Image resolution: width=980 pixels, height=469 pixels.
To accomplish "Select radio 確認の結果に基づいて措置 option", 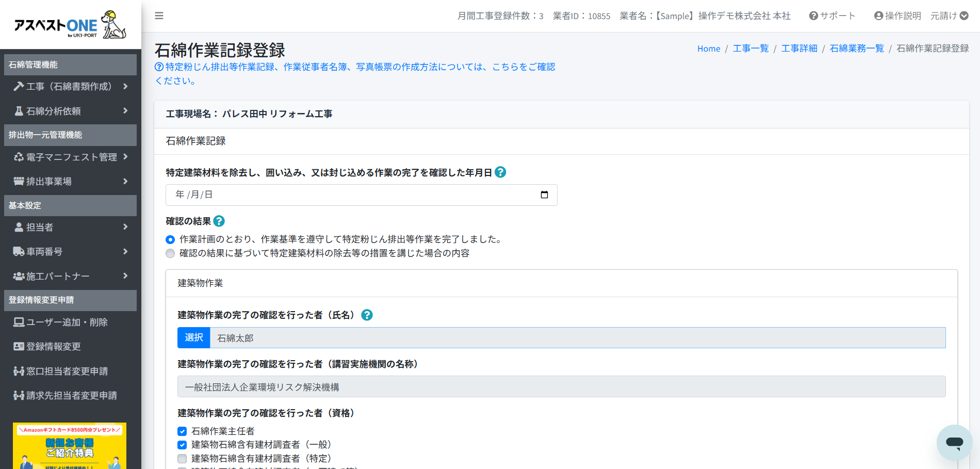I will 170,253.
